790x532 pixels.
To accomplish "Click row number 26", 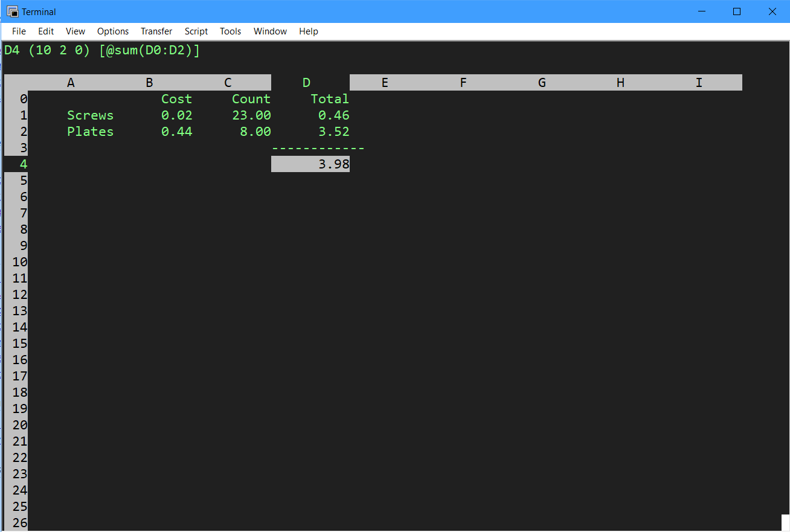I will click(x=20, y=523).
